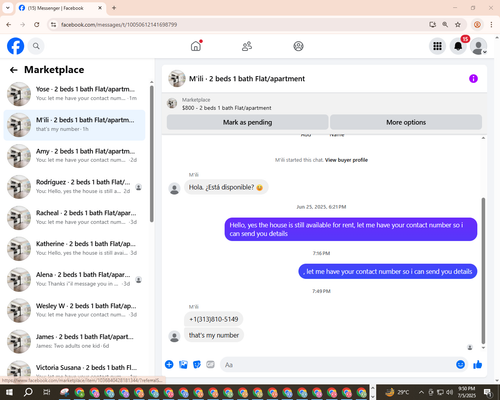The height and width of the screenshot is (400, 500).
Task: Bookmark this page with star
Action: pos(458,25)
